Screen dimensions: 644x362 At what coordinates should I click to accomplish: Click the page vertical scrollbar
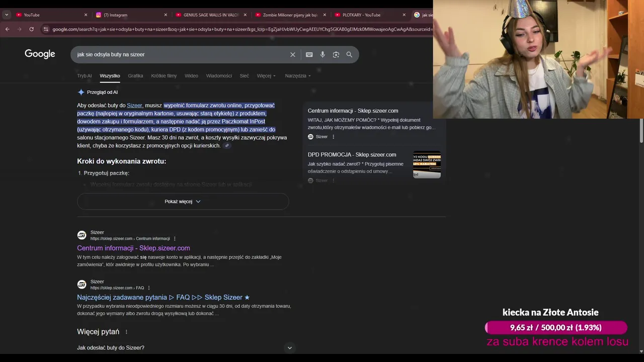coord(641,131)
